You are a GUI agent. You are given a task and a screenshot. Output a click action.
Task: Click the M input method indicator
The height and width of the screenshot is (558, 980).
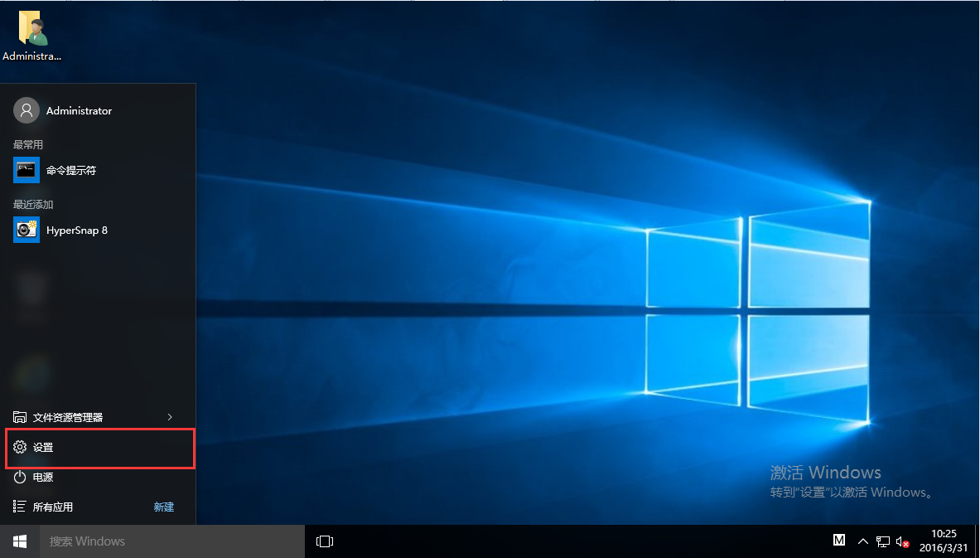839,541
